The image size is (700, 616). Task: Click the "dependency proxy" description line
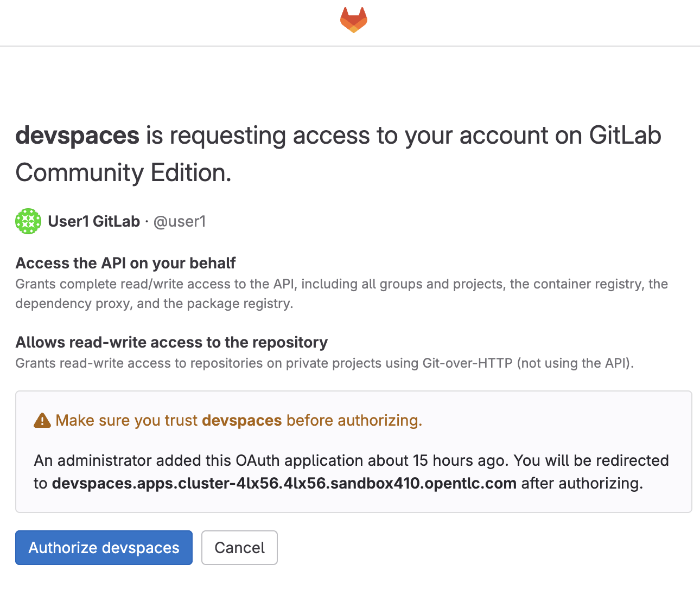tap(154, 303)
